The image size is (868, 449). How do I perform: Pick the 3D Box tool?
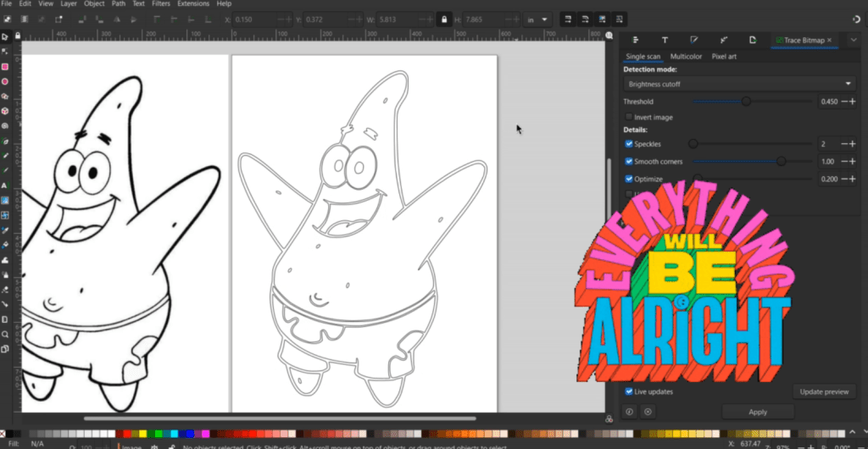pyautogui.click(x=5, y=111)
